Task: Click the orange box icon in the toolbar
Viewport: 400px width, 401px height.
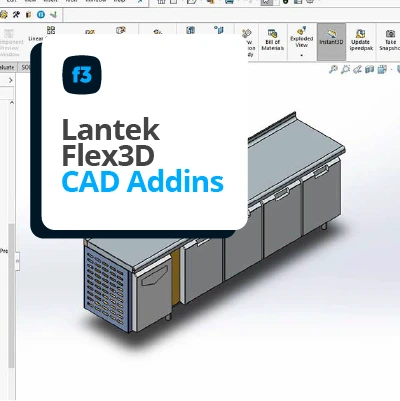Action: point(29,15)
